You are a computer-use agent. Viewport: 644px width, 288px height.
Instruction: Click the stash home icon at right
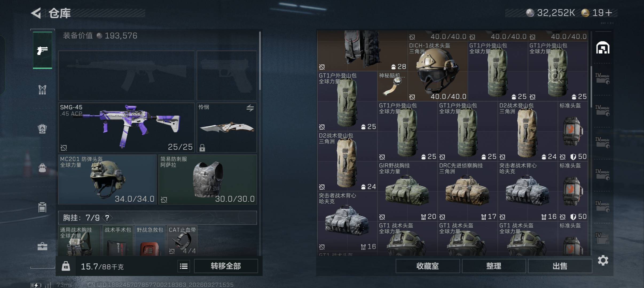pyautogui.click(x=603, y=48)
